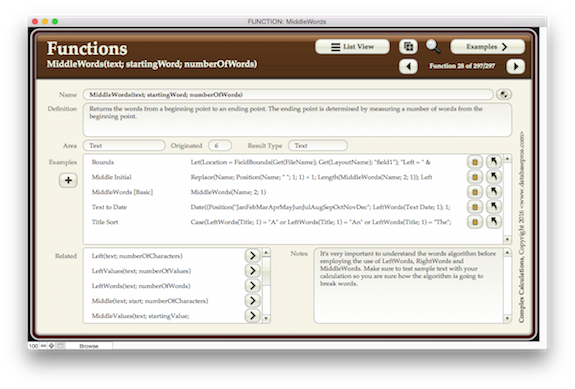Click into the Notes text box
The width and height of the screenshot is (575, 389).
[x=409, y=286]
